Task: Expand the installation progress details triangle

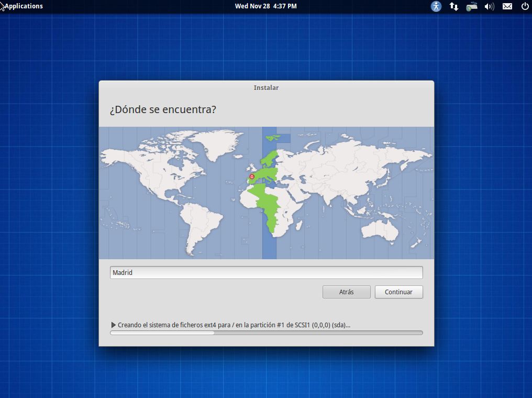Action: pos(114,325)
